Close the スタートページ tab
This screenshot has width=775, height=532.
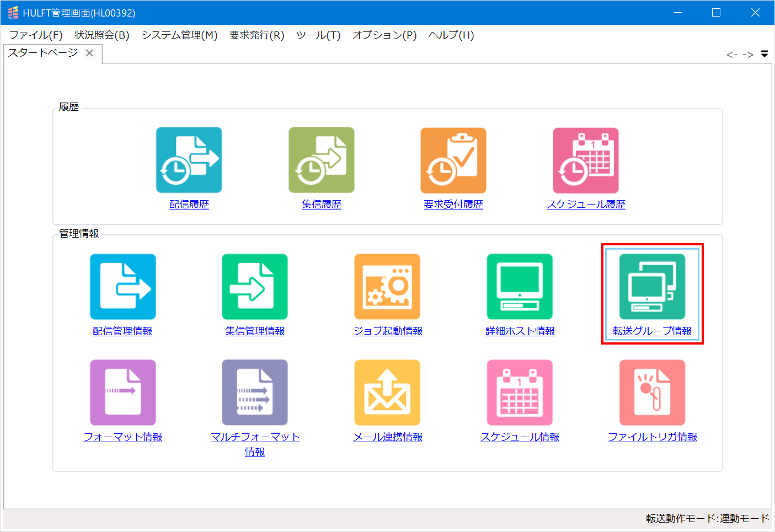coord(89,53)
